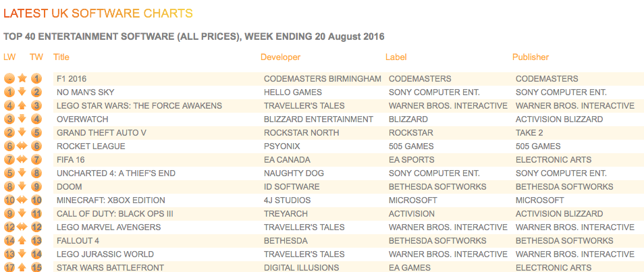Click the Publisher column header
Viewport: 644px width, 272px height.
[531, 57]
